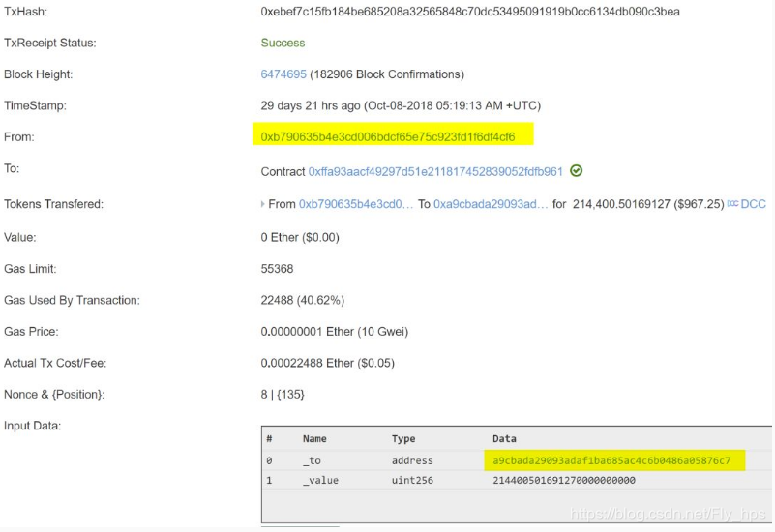This screenshot has width=775, height=532.
Task: Open the DCC token link
Action: click(x=754, y=204)
